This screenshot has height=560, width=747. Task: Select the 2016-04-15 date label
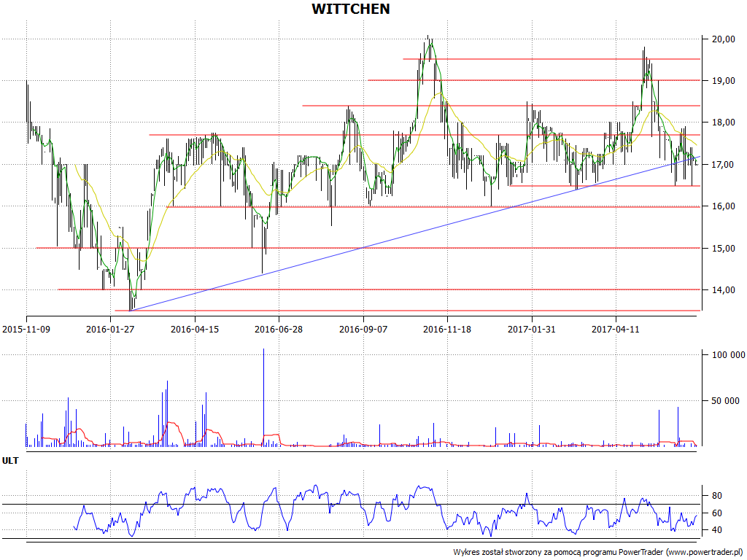pos(195,329)
